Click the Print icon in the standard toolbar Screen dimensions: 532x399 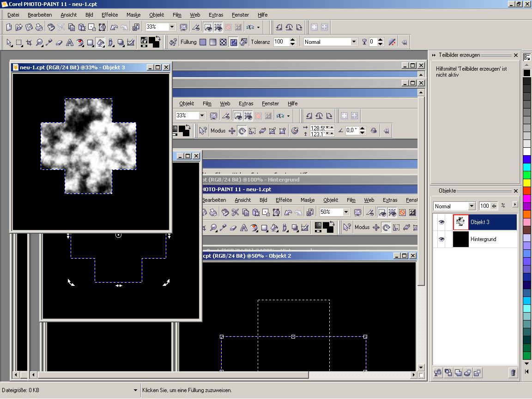39,27
